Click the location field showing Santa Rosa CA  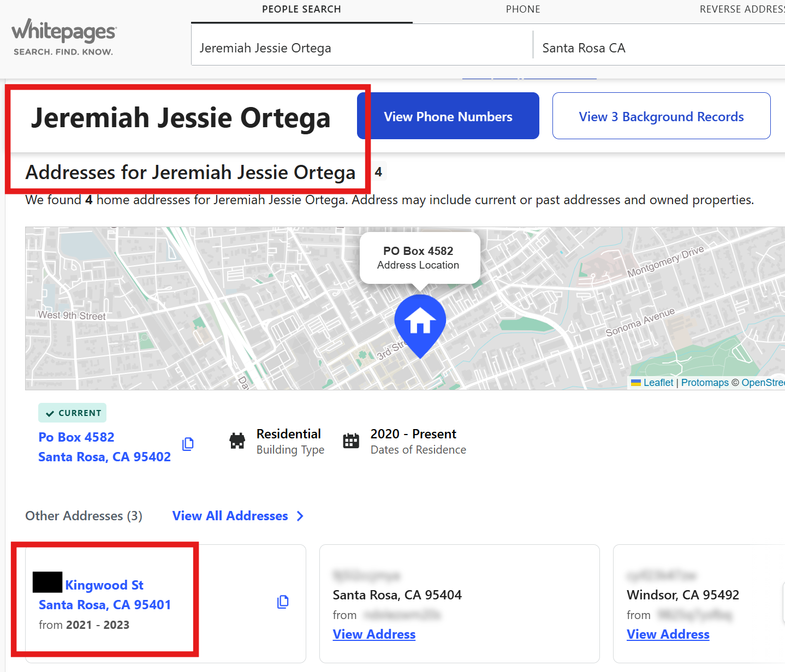[x=659, y=48]
